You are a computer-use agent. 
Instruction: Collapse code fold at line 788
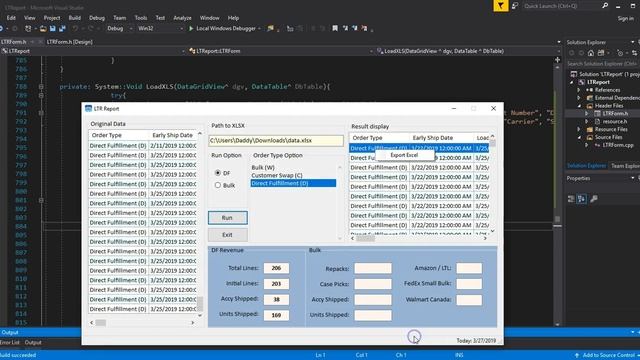tap(41, 87)
